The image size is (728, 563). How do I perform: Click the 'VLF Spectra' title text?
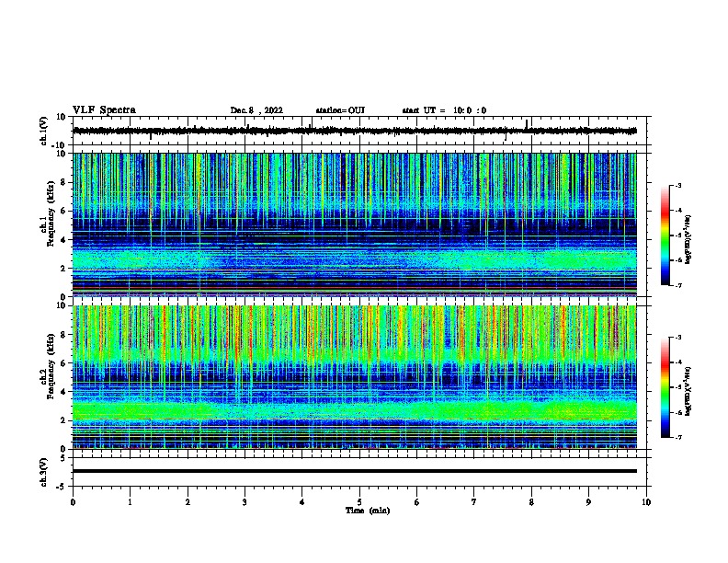(104, 110)
